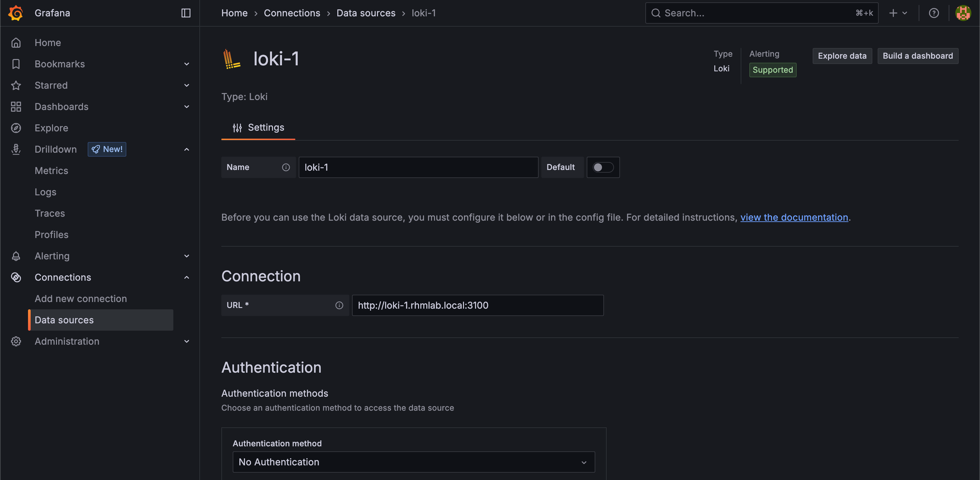The height and width of the screenshot is (480, 980).
Task: Open Logs under Drilldown
Action: point(45,192)
